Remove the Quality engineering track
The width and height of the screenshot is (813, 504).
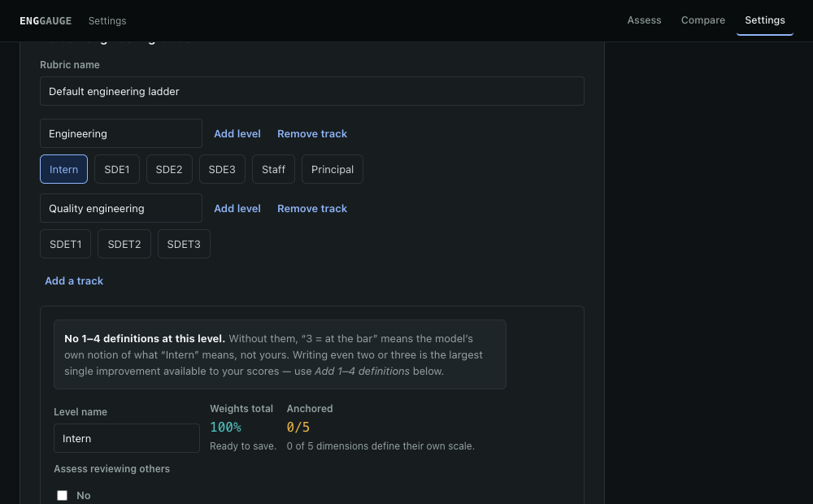(x=312, y=208)
